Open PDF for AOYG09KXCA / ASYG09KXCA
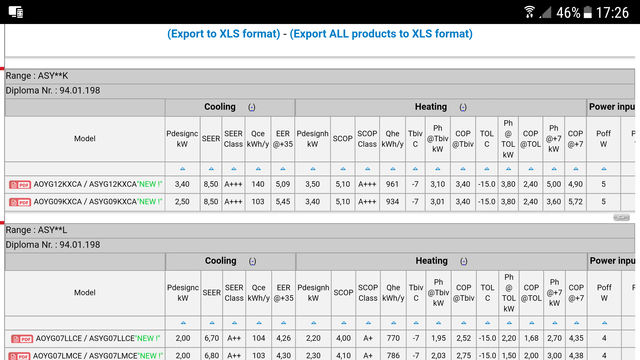This screenshot has height=360, width=640. [20, 202]
